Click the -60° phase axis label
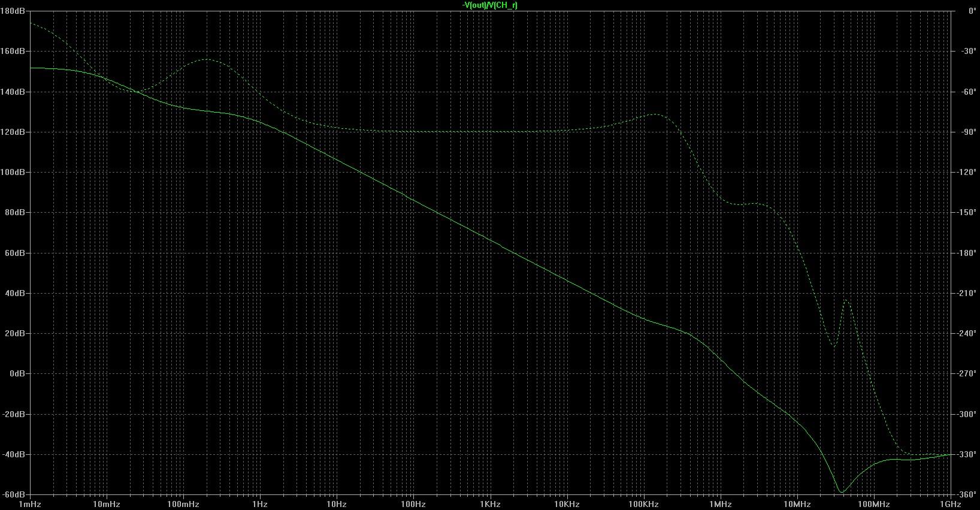 [x=968, y=92]
